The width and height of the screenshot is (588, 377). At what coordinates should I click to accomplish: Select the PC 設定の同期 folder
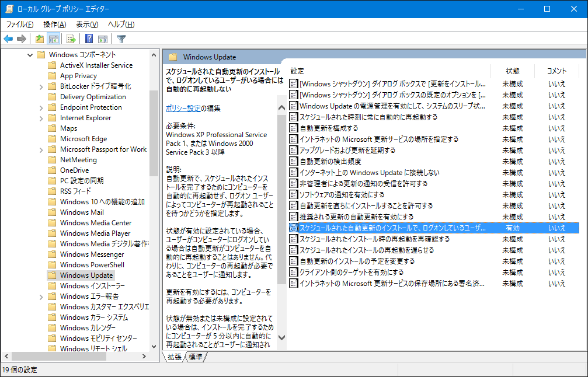tap(82, 181)
